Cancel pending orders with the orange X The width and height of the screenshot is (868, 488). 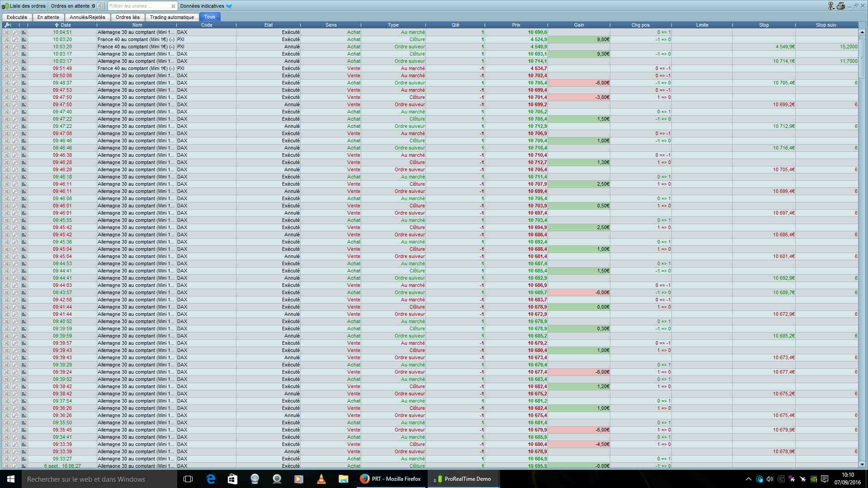pyautogui.click(x=99, y=6)
